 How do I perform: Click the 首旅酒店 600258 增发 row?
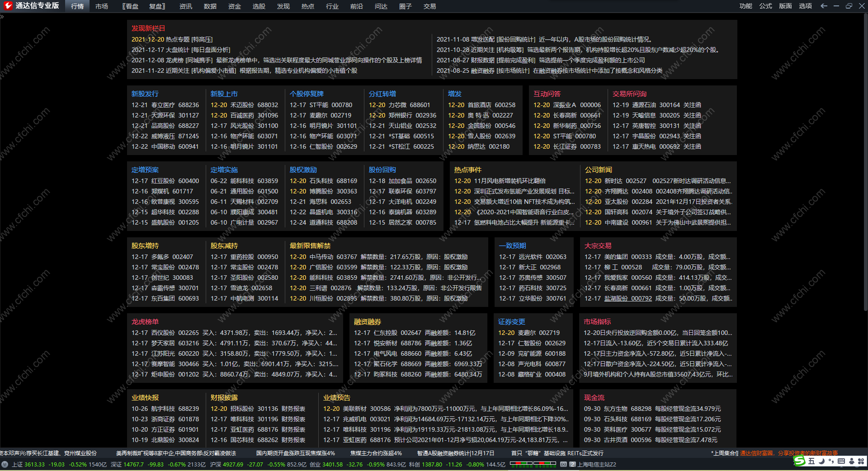point(481,105)
